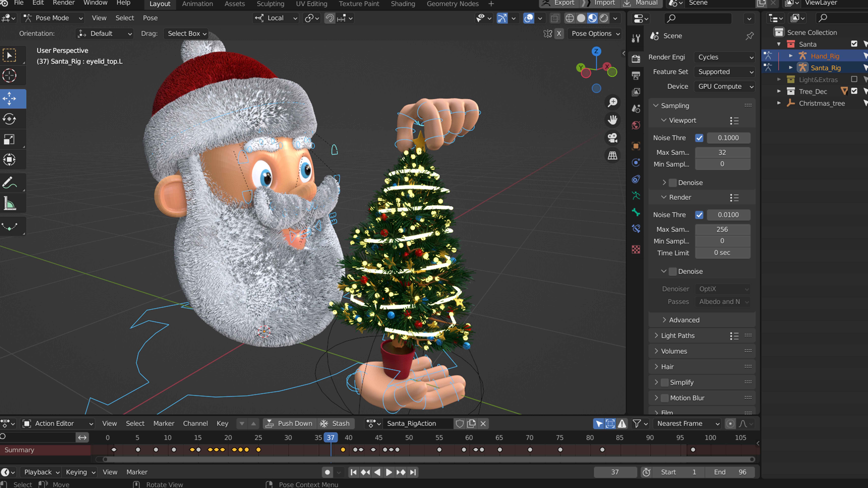
Task: Select the Rotate tool
Action: coord(9,119)
